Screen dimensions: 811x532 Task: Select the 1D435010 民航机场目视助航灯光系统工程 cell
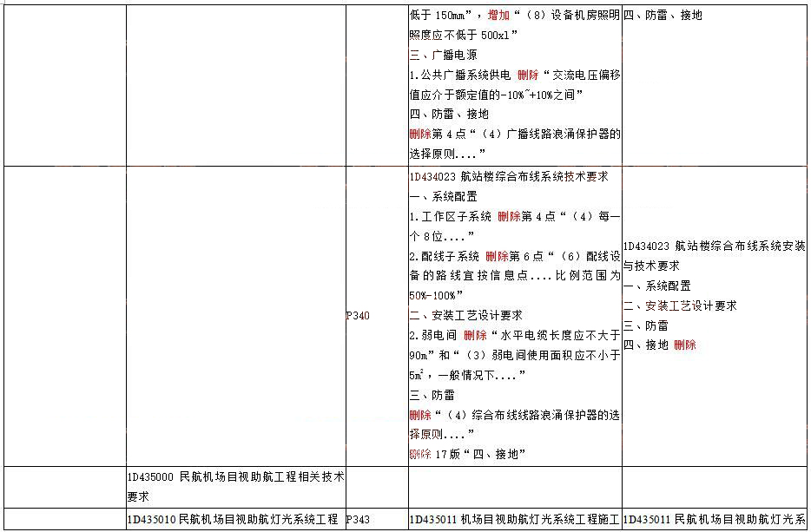tap(232, 520)
